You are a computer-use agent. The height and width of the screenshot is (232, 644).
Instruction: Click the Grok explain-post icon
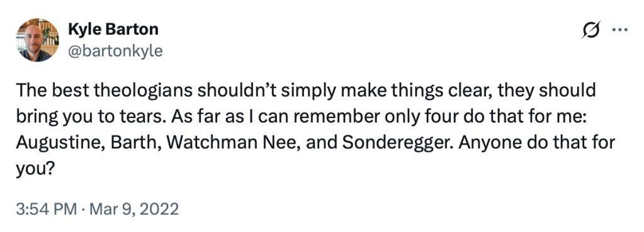click(591, 30)
